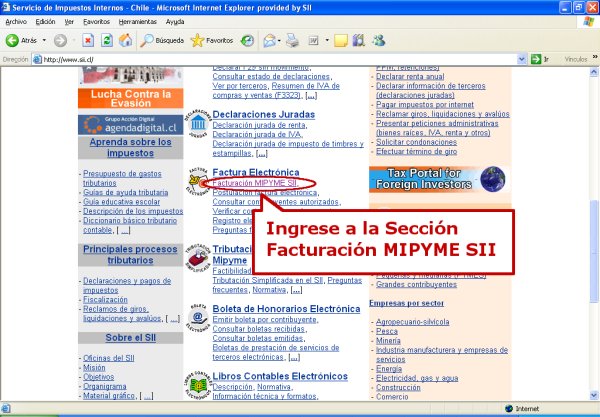
Task: Click Declaración jurada de renta link
Action: click(259, 125)
